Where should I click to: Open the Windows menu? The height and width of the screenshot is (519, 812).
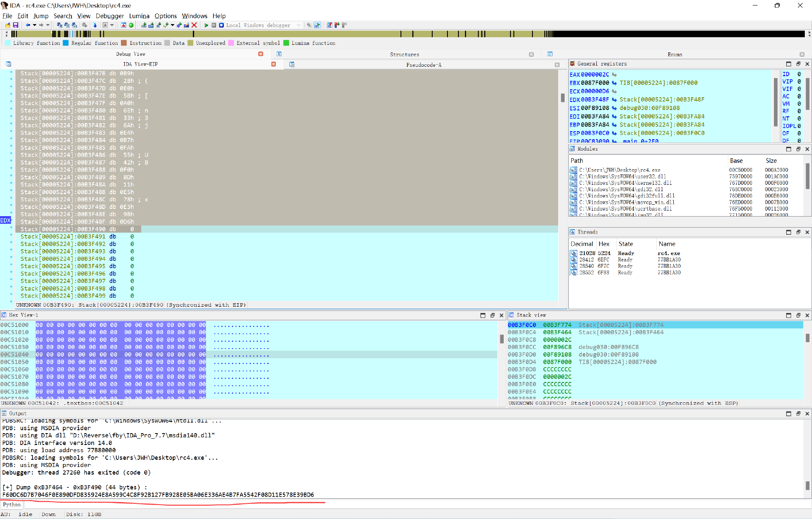[x=195, y=16]
